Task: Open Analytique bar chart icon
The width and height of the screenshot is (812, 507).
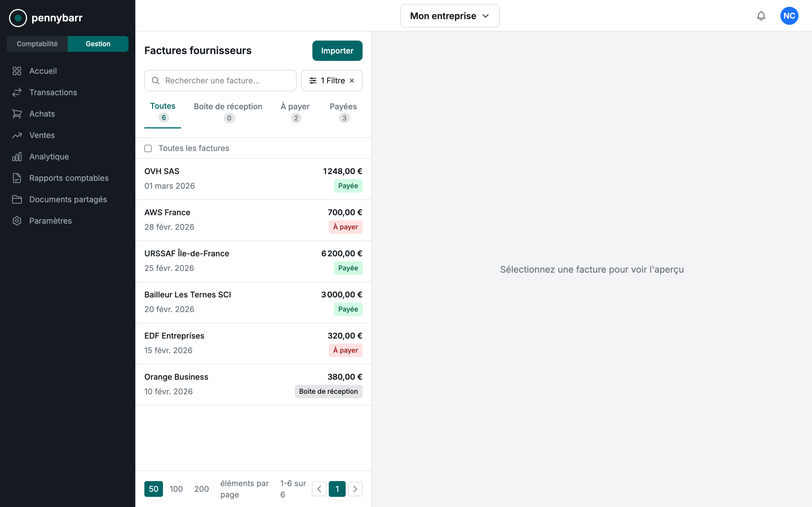Action: pyautogui.click(x=17, y=157)
